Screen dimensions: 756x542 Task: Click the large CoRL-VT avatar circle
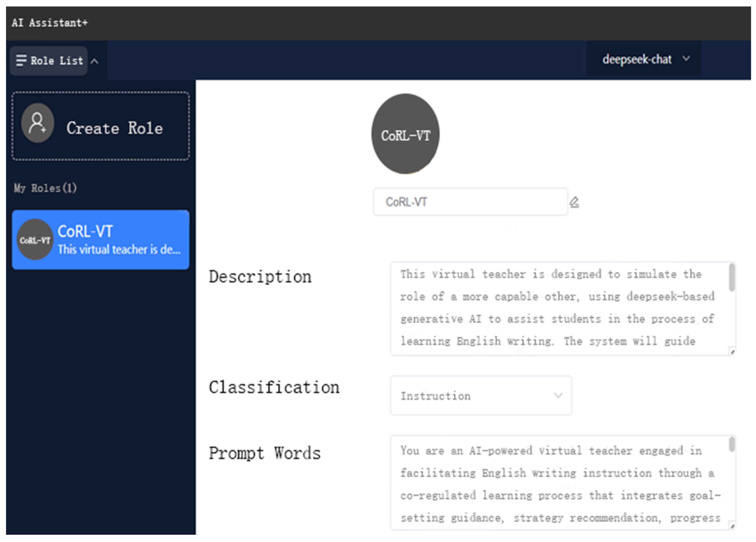(405, 134)
